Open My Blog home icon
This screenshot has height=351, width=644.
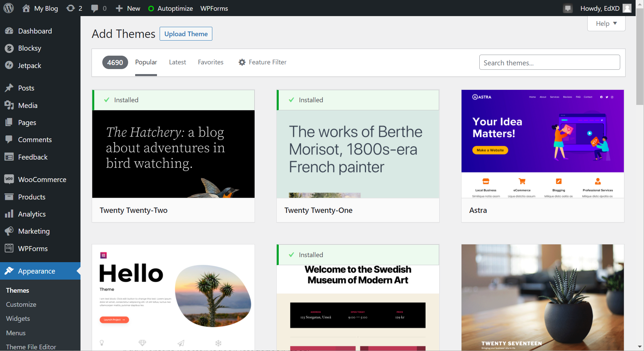(26, 8)
